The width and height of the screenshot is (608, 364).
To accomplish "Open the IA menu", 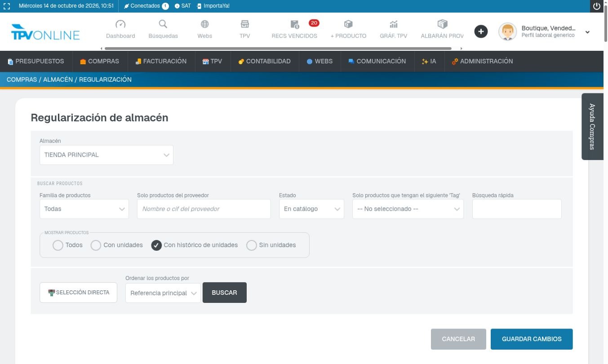I will 429,62.
